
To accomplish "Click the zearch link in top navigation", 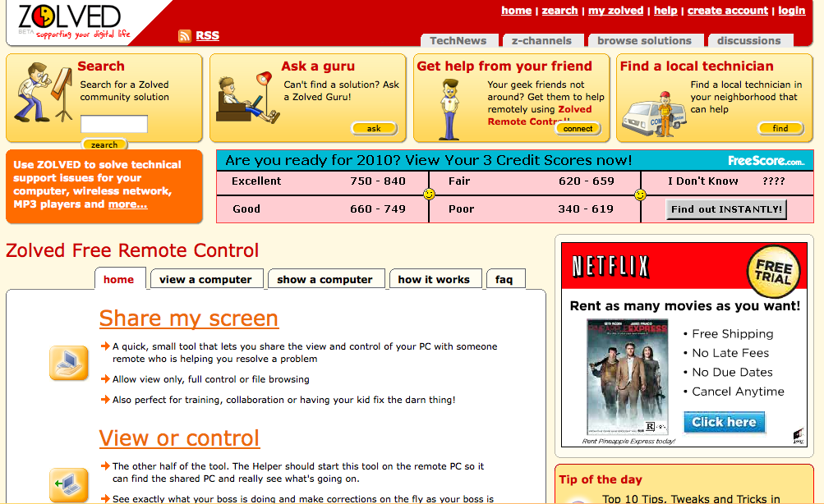I will pos(559,11).
